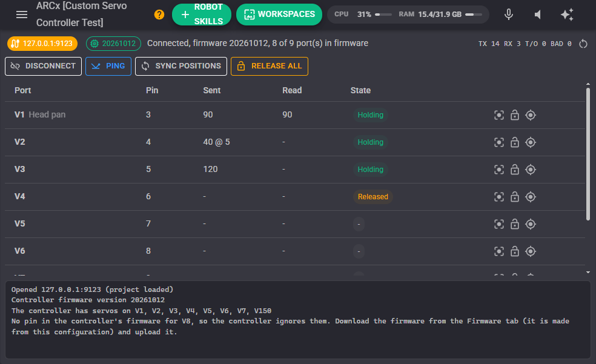Click the 127.0.0.1:9123 address chip
Image resolution: width=596 pixels, height=364 pixels.
point(42,44)
